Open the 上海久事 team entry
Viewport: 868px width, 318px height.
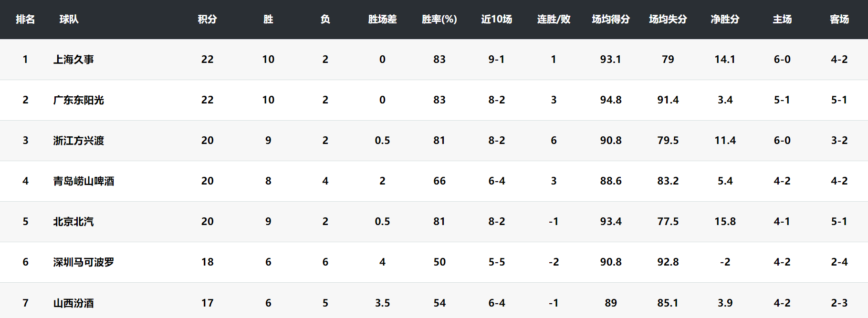[73, 60]
